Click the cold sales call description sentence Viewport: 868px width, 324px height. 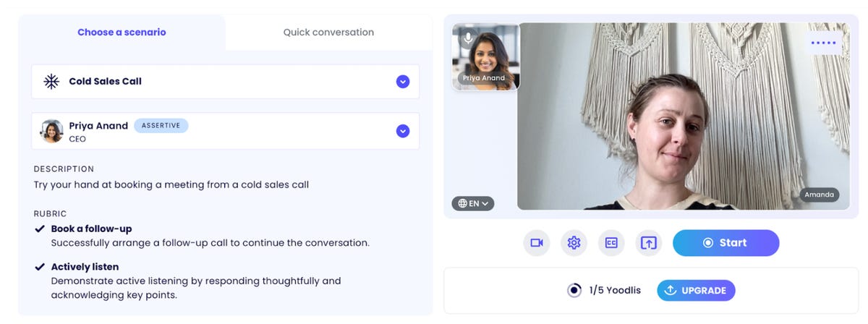(171, 184)
